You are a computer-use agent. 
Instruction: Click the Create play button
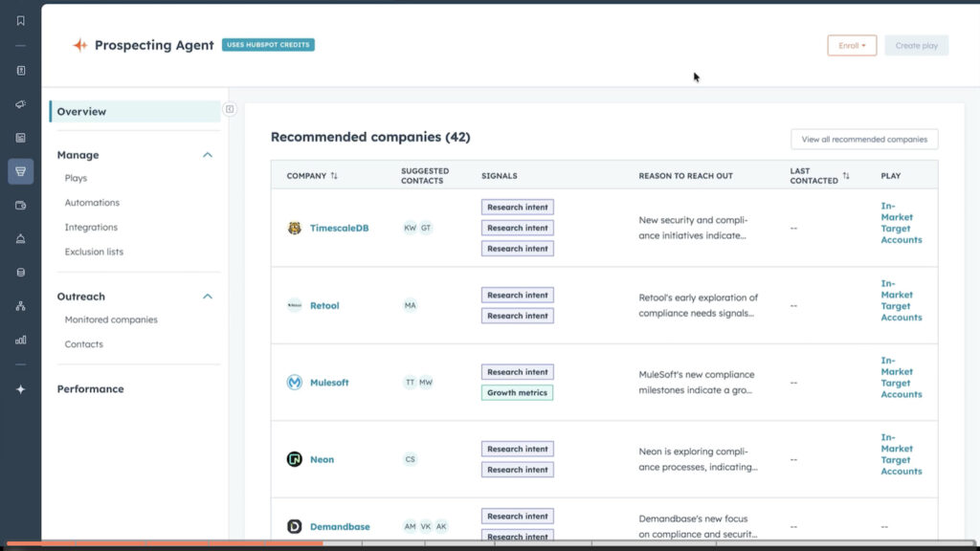916,46
